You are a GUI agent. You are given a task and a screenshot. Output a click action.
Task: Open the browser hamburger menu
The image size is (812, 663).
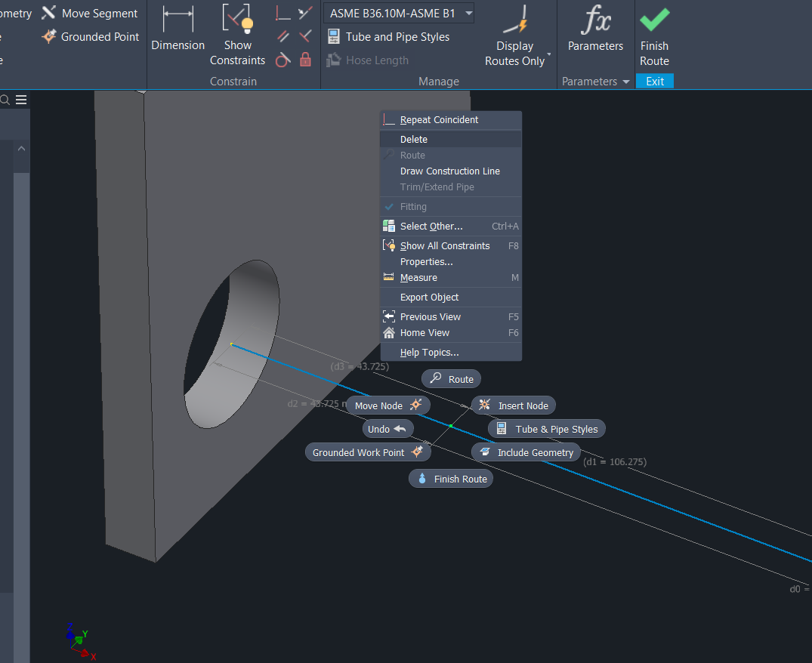21,99
